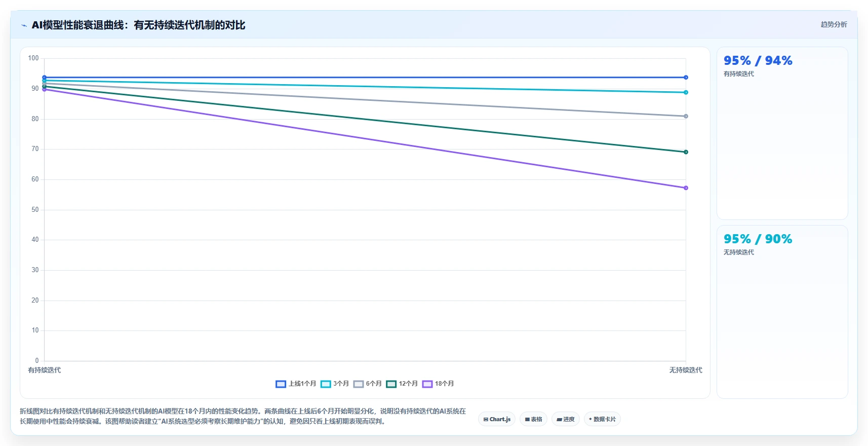Click the chart title heading text
868x446 pixels.
[138, 25]
